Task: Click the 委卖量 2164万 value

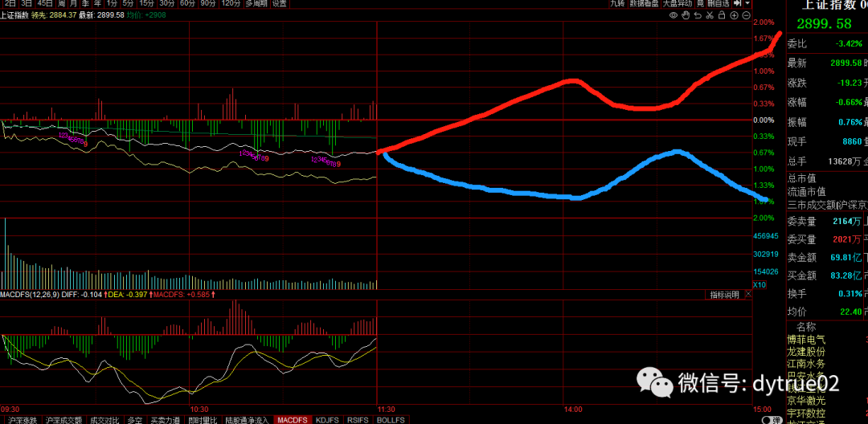Action: tap(847, 222)
